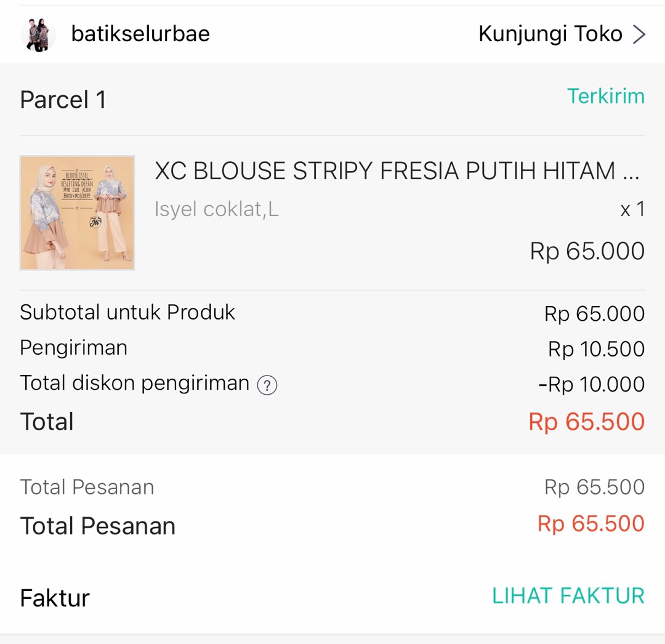Viewport: 665px width, 644px height.
Task: Open LIHAT FAKTUR to view the invoice
Action: point(568,595)
